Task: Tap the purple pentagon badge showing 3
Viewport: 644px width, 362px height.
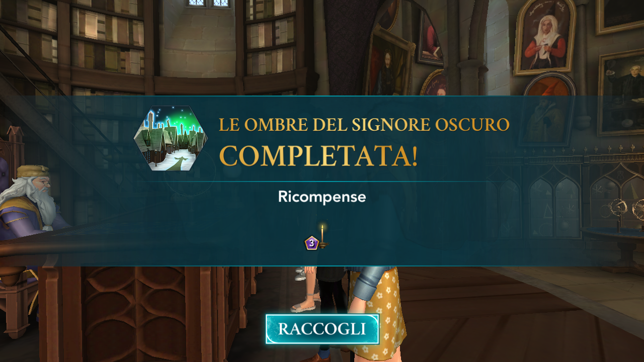Action: (311, 243)
